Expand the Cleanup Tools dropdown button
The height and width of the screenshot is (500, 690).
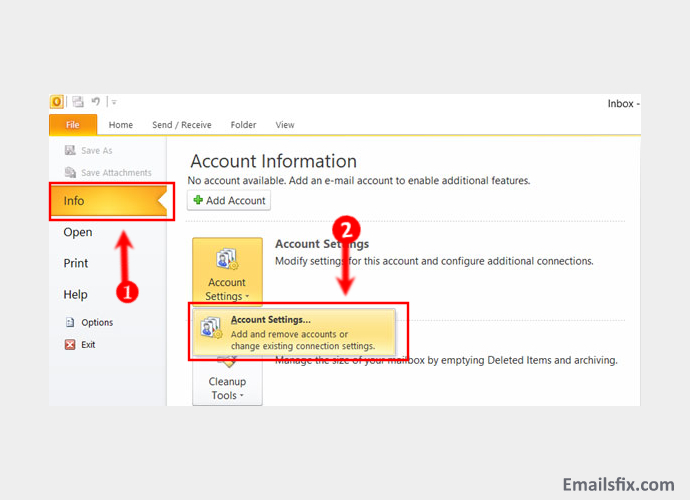227,382
